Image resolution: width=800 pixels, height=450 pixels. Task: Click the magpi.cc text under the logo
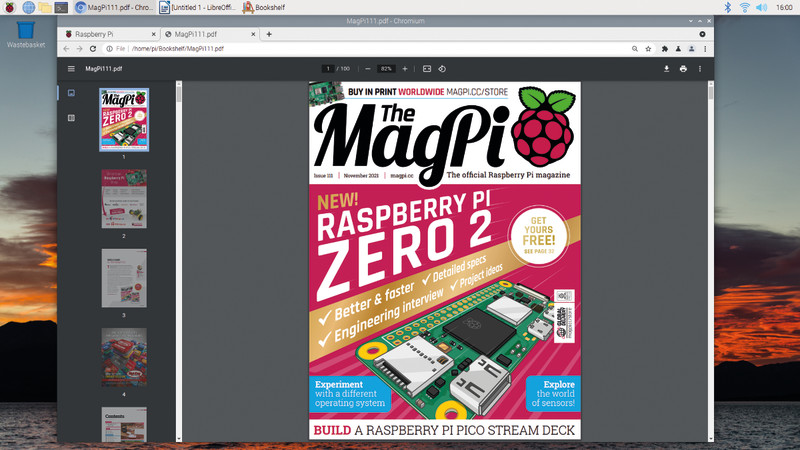(x=402, y=176)
